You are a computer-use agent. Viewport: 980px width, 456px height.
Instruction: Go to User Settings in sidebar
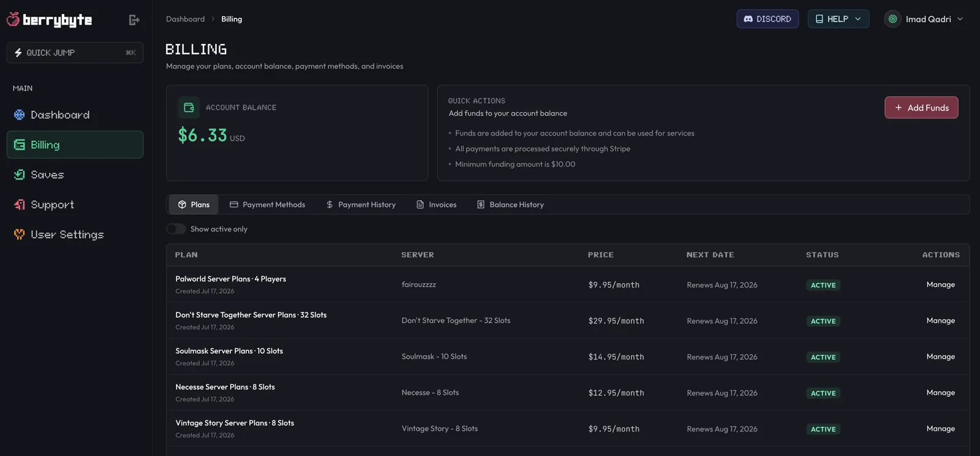click(x=75, y=234)
